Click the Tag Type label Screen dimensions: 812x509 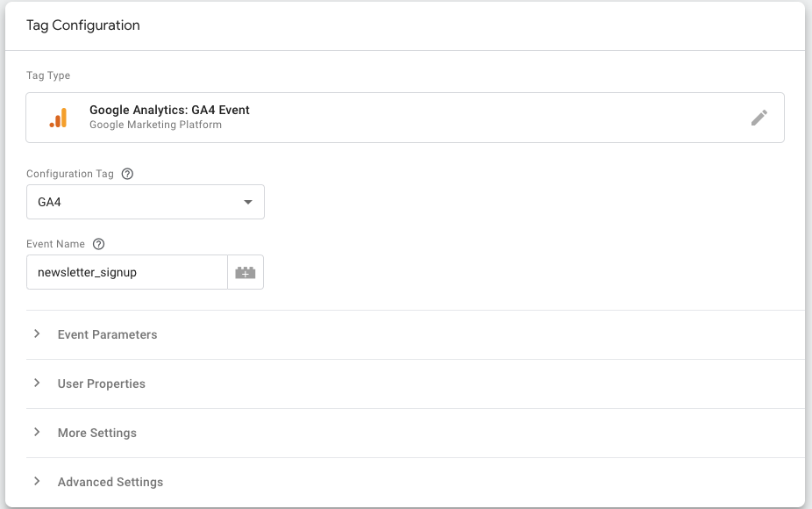point(48,75)
